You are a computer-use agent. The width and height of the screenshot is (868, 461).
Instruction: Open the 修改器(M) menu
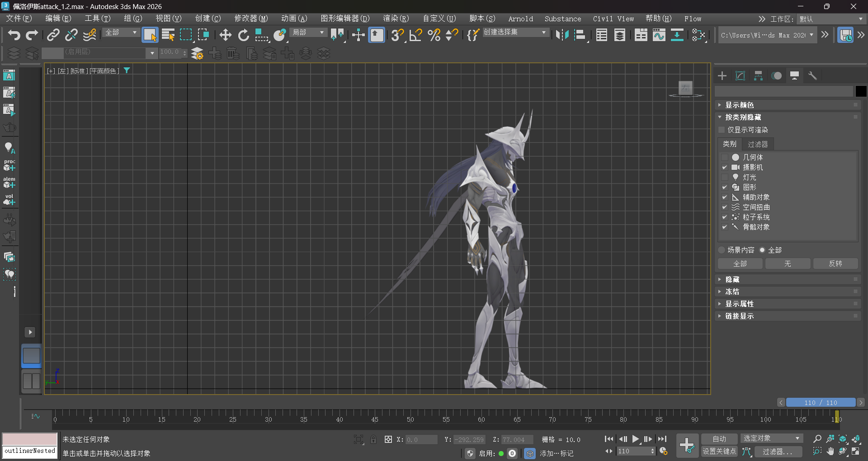pos(251,19)
